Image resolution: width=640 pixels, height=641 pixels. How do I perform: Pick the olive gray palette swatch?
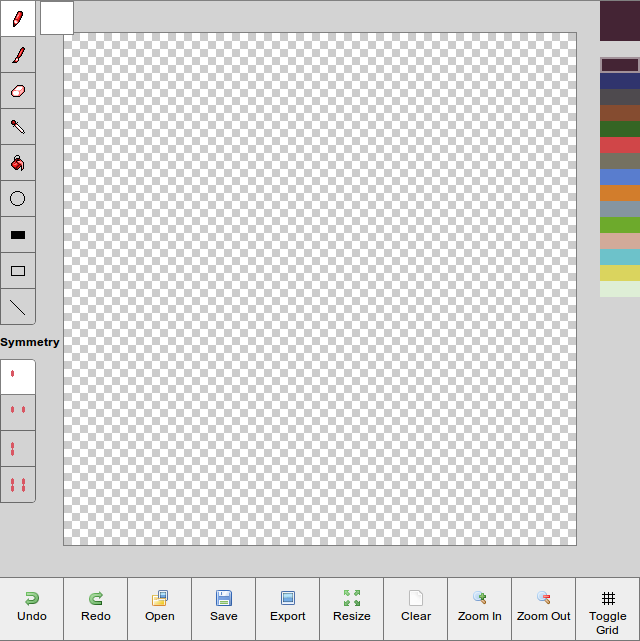[620, 161]
